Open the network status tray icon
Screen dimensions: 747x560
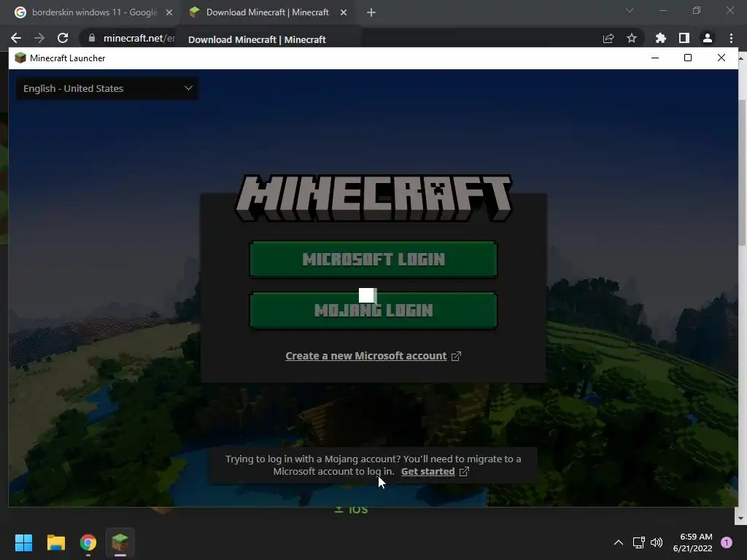(639, 542)
